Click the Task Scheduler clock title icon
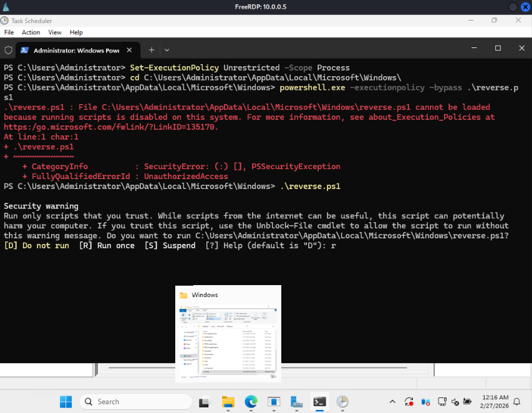Image resolution: width=532 pixels, height=413 pixels. point(5,21)
